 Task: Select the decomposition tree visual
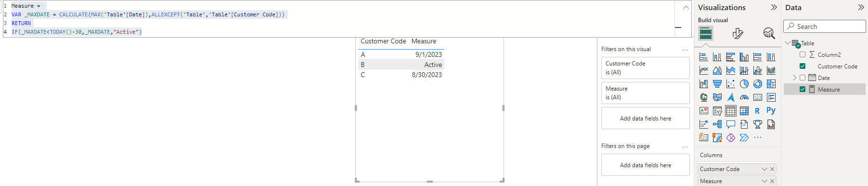coord(717,124)
